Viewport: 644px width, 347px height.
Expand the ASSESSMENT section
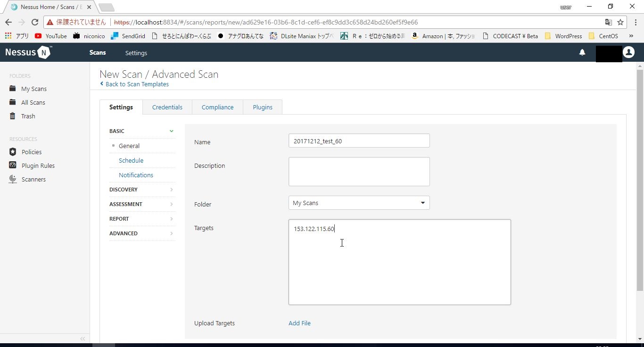pos(142,204)
